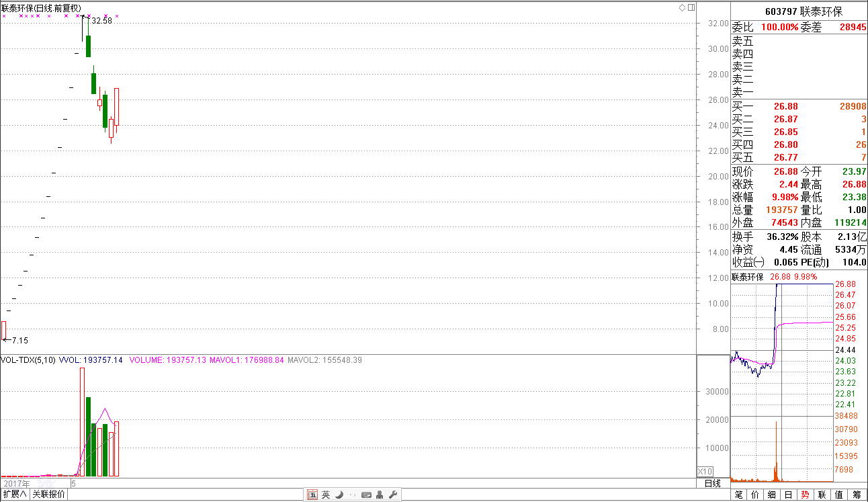Image resolution: width=868 pixels, height=502 pixels.
Task: Switch to the 势 trend tab
Action: tap(805, 495)
